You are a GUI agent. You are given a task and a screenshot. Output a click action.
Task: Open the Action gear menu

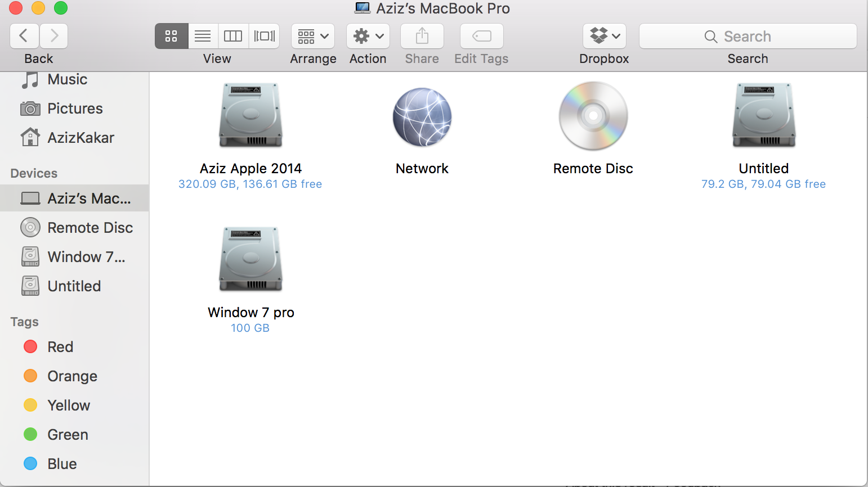click(x=368, y=36)
